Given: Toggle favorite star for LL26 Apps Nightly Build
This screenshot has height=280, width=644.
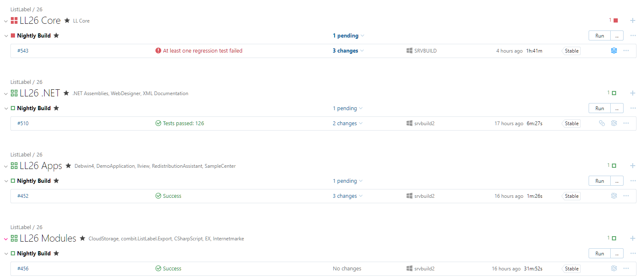Looking at the screenshot, I should [x=56, y=181].
